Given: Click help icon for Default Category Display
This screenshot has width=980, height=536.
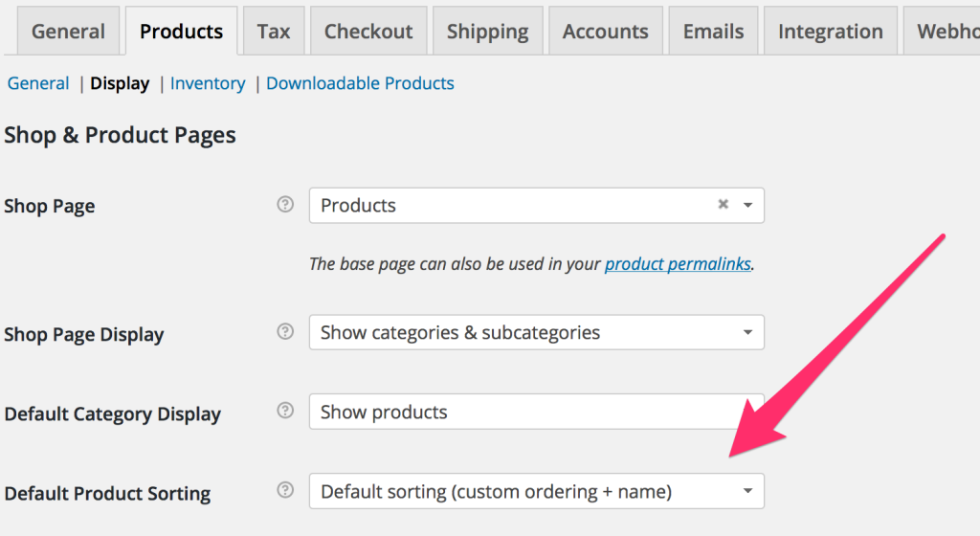Looking at the screenshot, I should click(285, 411).
